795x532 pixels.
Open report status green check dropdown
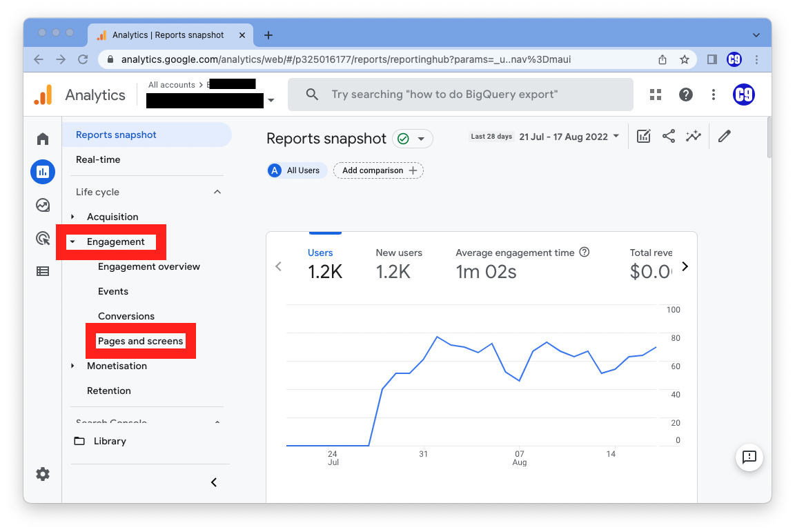(x=412, y=139)
